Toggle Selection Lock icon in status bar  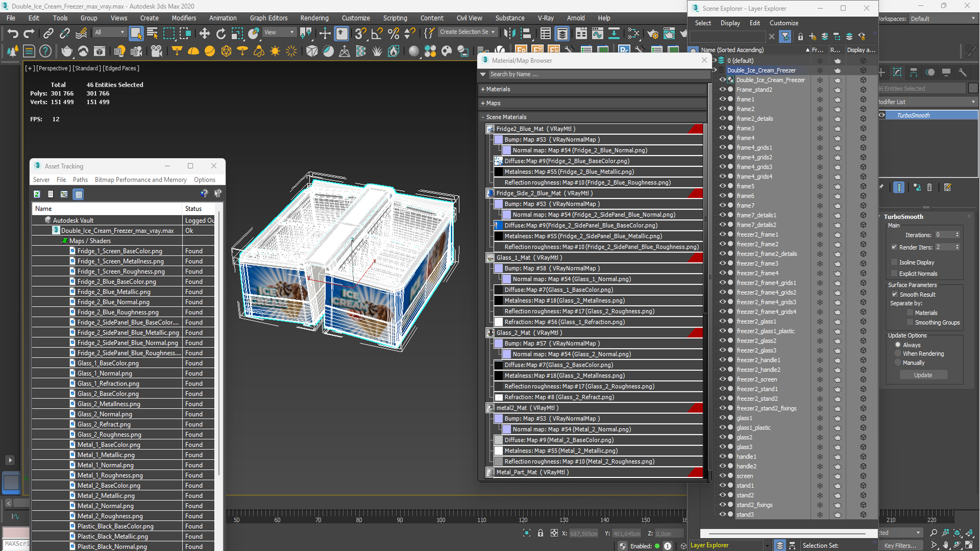click(x=541, y=533)
